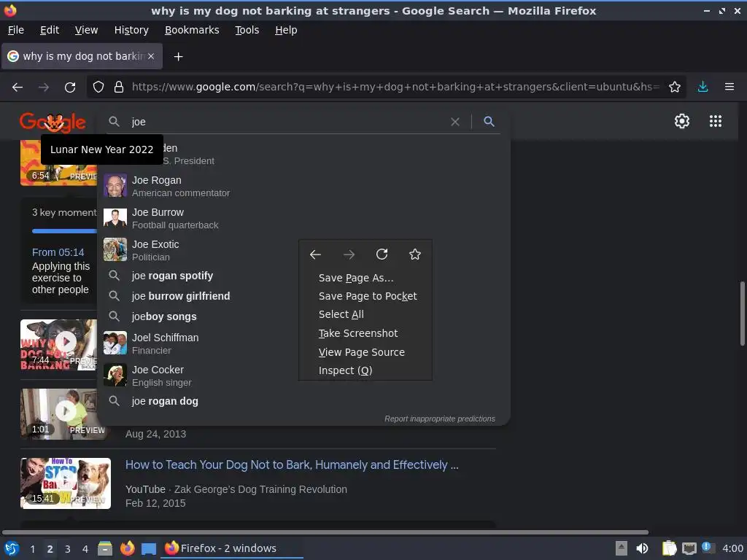747x560 pixels.
Task: Open the Firefox downloads panel
Action: coord(703,87)
